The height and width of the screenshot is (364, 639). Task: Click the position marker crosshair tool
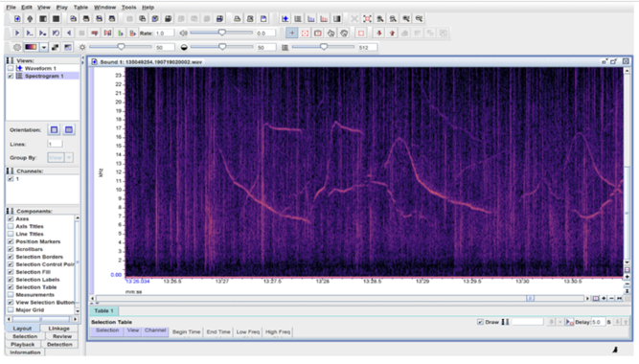[x=292, y=33]
